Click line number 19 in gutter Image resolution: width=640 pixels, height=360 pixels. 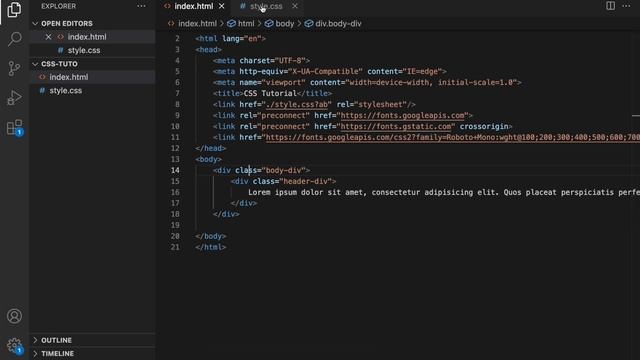coord(175,225)
